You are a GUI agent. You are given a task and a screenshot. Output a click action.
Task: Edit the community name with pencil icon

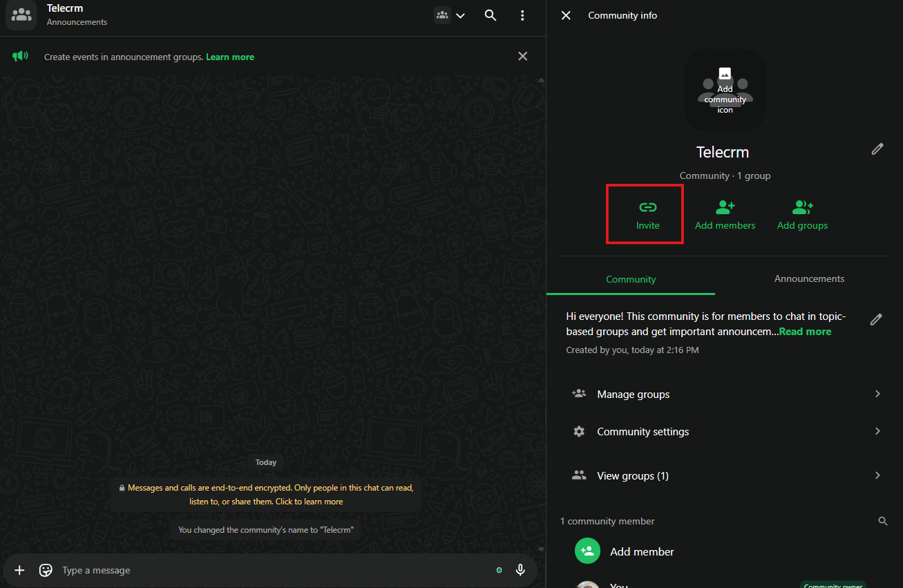(877, 149)
